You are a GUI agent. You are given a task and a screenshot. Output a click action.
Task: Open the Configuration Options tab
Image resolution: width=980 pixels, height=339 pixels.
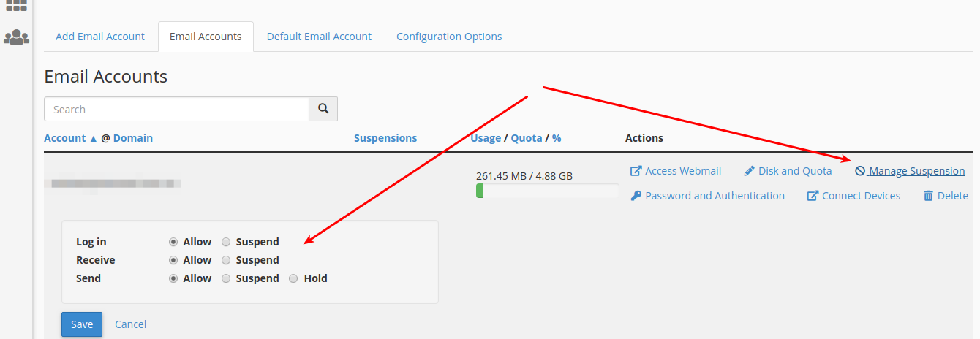point(449,37)
